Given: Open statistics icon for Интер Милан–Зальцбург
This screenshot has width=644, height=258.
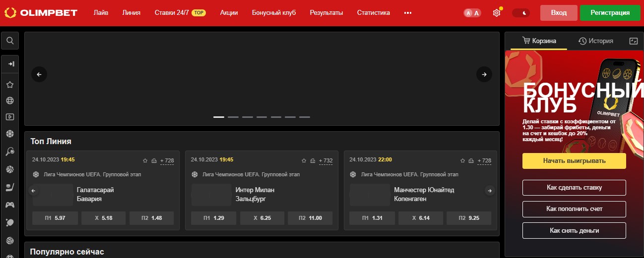Looking at the screenshot, I should [x=313, y=160].
